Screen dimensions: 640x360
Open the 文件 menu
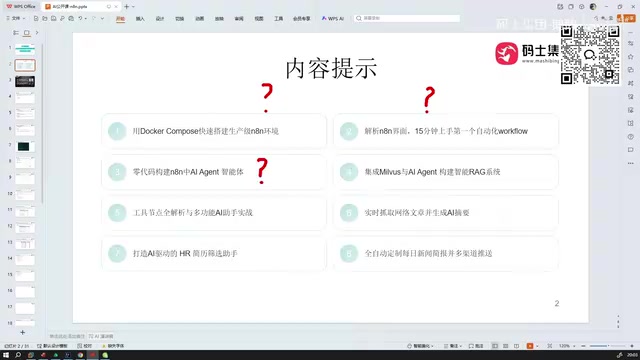(16, 18)
